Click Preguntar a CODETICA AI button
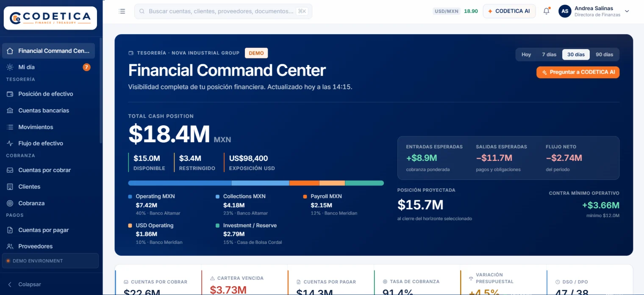Image resolution: width=644 pixels, height=295 pixels. coord(578,72)
